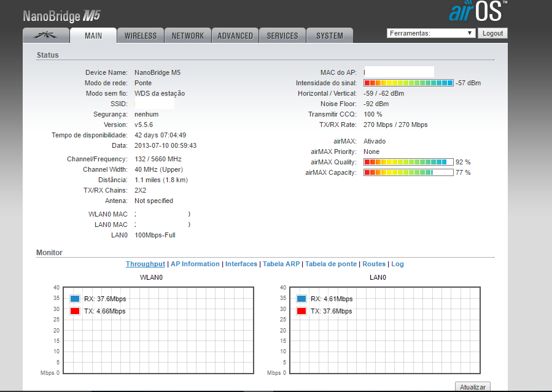Switch to the WIRELESS tab

[x=141, y=36]
